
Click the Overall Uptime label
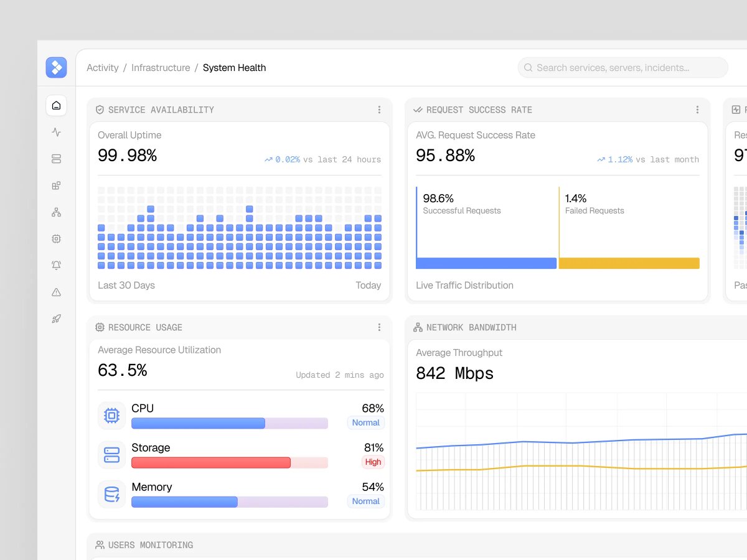[129, 135]
